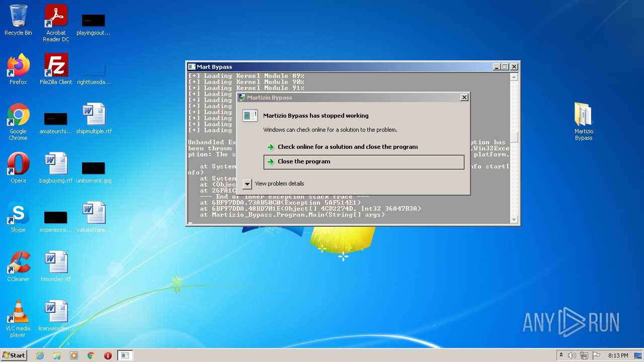Open Mart Bypass console system menu icon

click(192, 67)
